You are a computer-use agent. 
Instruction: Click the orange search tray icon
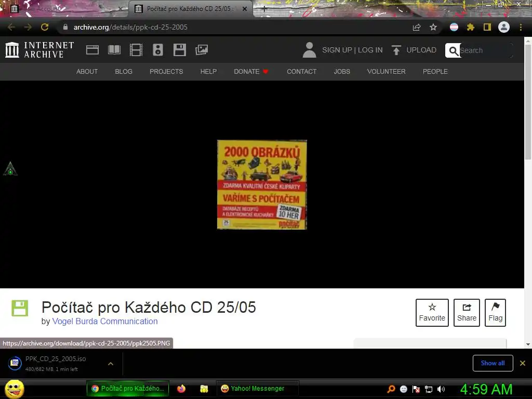(391, 389)
